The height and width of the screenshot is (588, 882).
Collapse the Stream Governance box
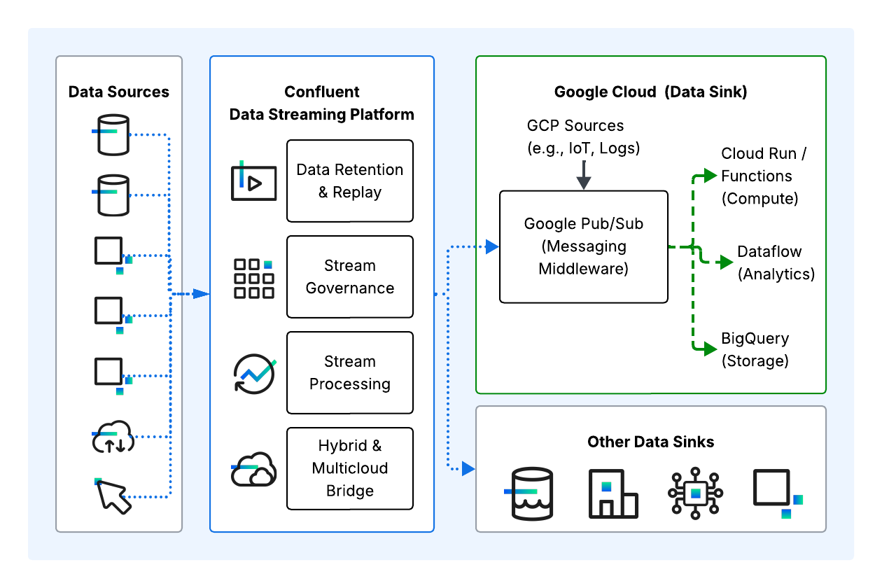350,277
